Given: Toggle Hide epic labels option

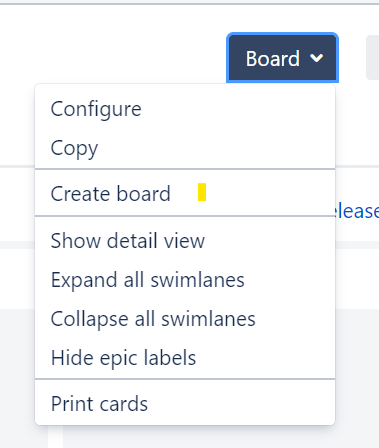Looking at the screenshot, I should (x=185, y=358).
